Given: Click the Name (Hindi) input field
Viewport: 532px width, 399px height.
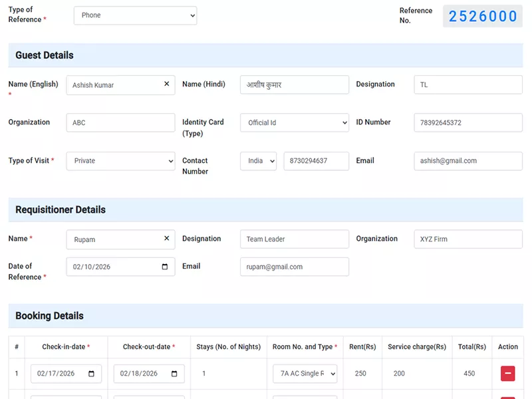Looking at the screenshot, I should [x=295, y=85].
